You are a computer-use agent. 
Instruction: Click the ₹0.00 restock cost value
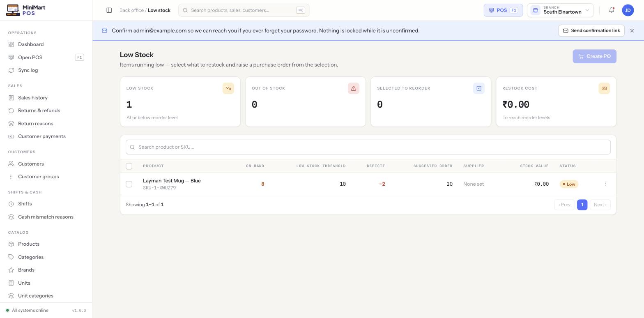[x=516, y=105]
